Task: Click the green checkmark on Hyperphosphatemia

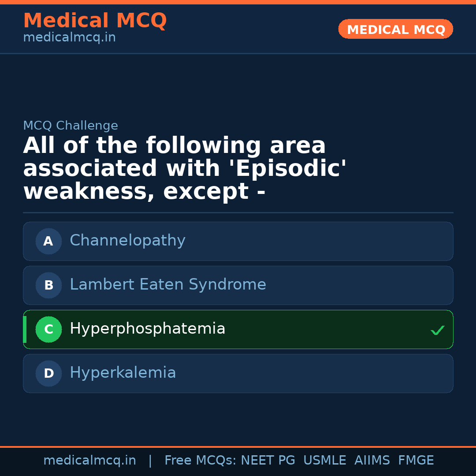Action: [x=437, y=330]
